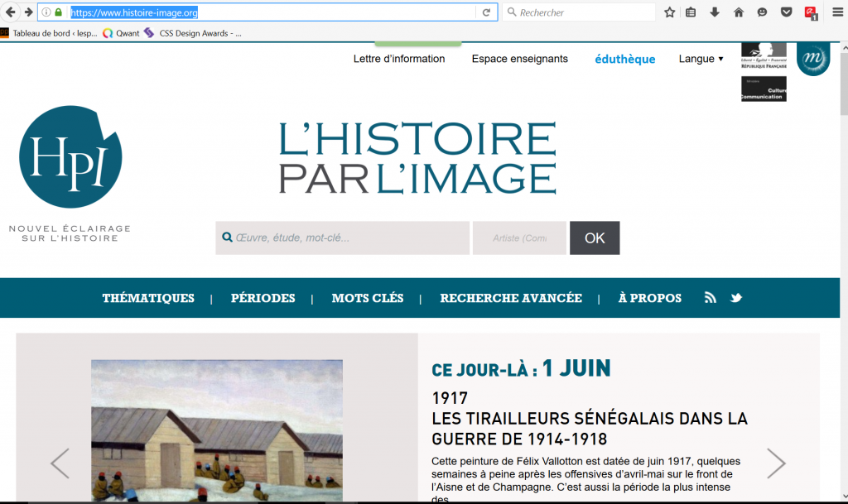
Task: Select RECHERCHE AVANCÉE in the navigation
Action: pyautogui.click(x=510, y=298)
